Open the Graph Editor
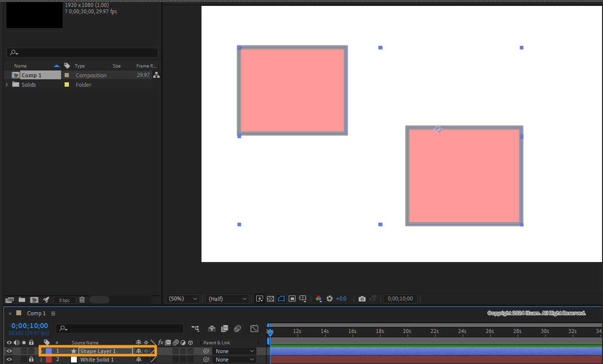Image resolution: width=603 pixels, height=364 pixels. point(254,328)
